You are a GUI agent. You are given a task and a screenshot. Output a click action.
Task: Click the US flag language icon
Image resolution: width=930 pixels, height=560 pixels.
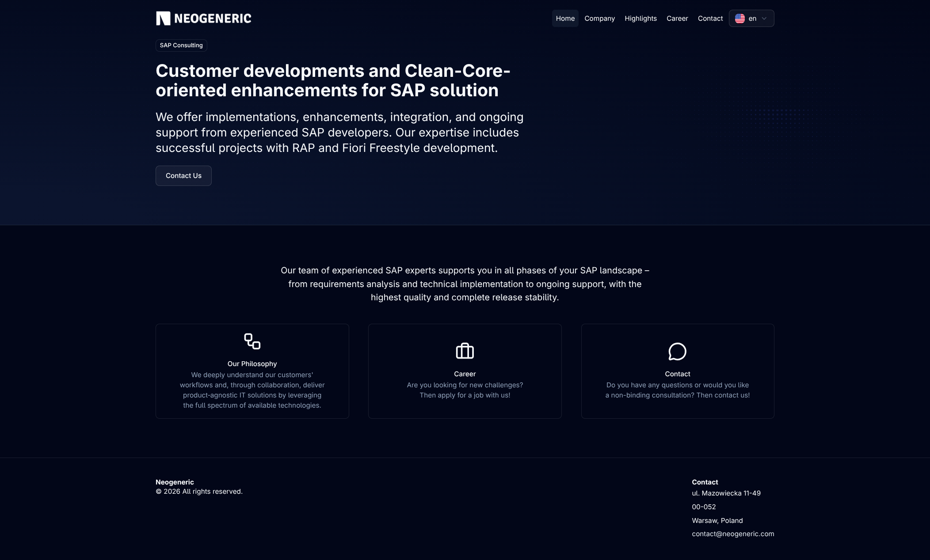pyautogui.click(x=739, y=19)
